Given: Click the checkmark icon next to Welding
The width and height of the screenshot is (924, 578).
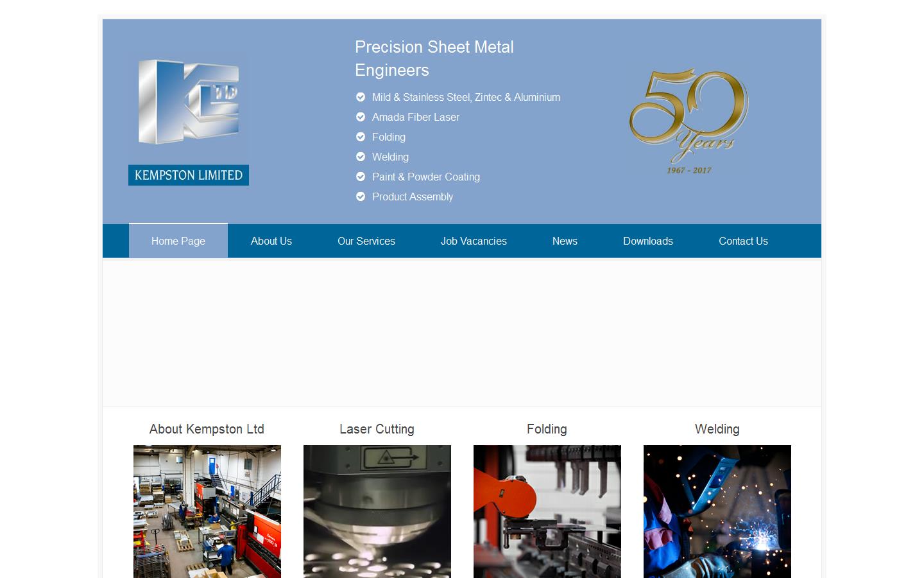Looking at the screenshot, I should [361, 157].
